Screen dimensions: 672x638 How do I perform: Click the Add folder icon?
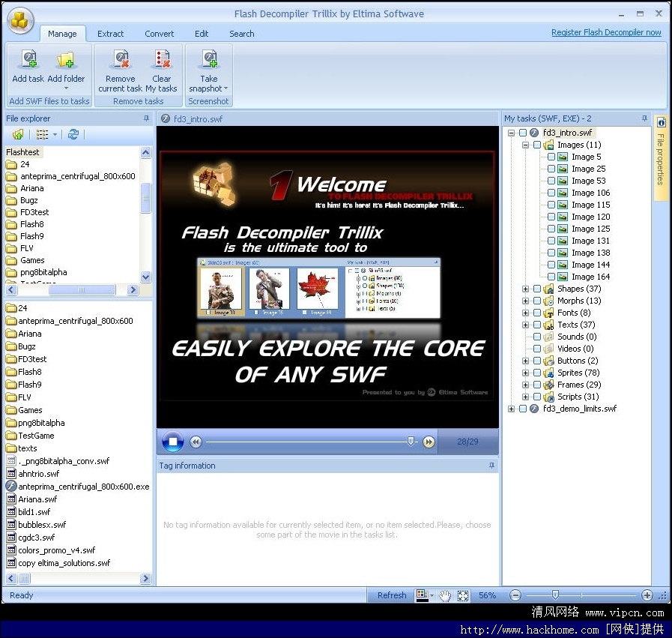tap(66, 59)
